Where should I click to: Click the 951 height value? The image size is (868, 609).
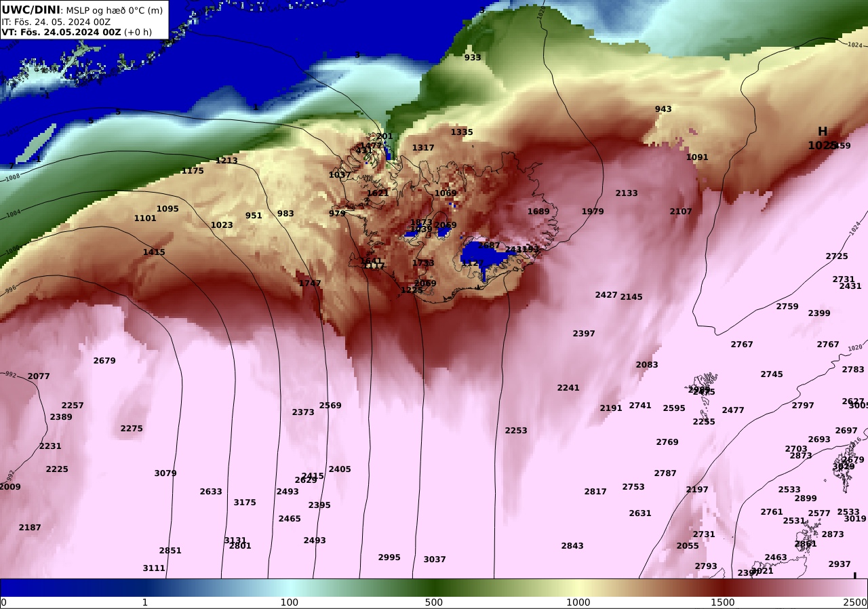(254, 216)
